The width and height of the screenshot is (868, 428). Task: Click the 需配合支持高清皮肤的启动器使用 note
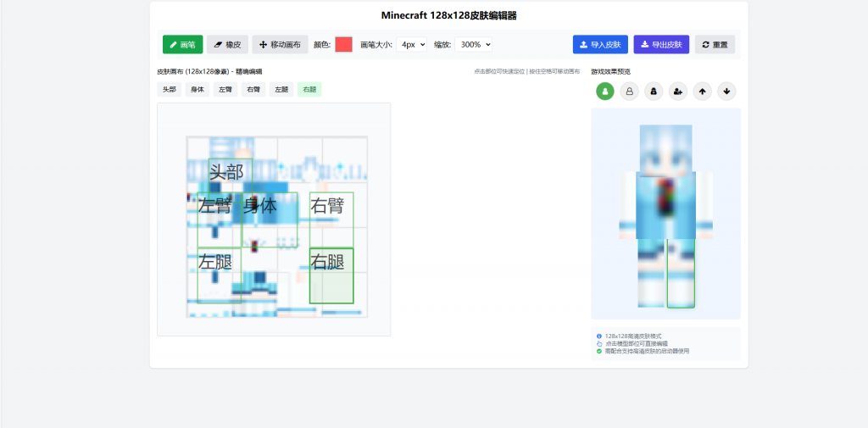coord(647,351)
